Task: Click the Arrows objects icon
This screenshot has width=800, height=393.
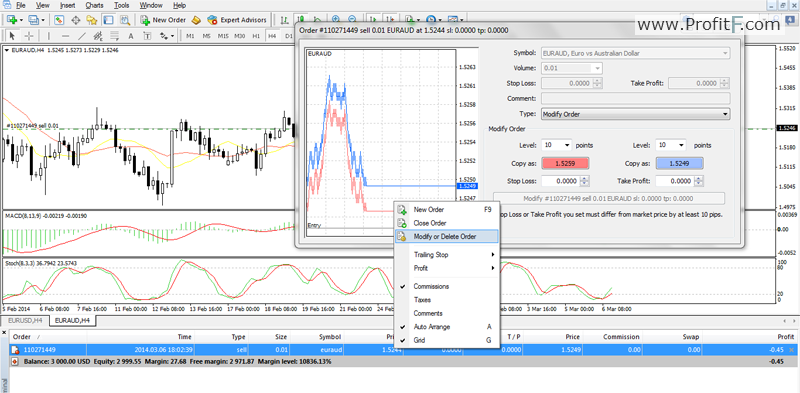Action: click(x=164, y=36)
